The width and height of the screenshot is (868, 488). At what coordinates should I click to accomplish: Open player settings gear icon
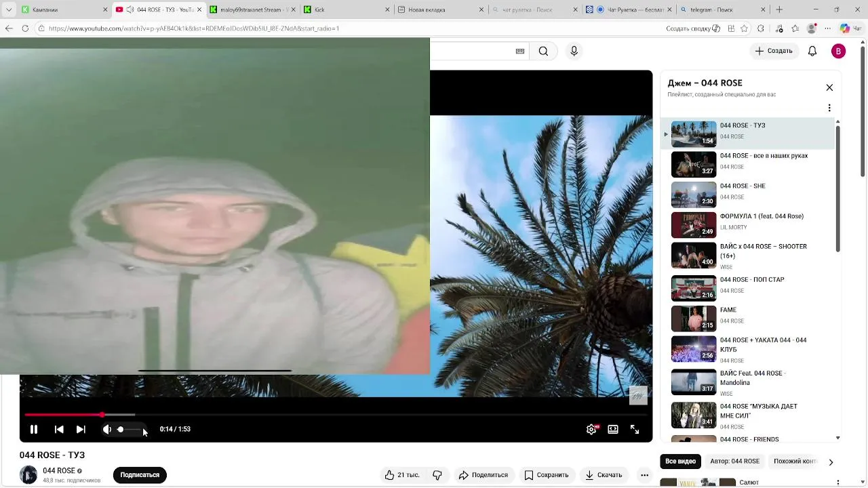(x=591, y=429)
